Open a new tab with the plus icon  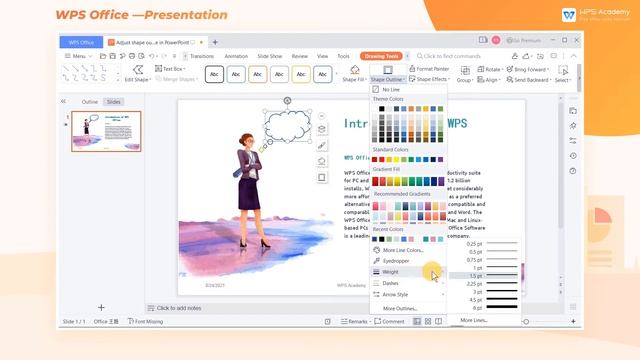tap(215, 42)
